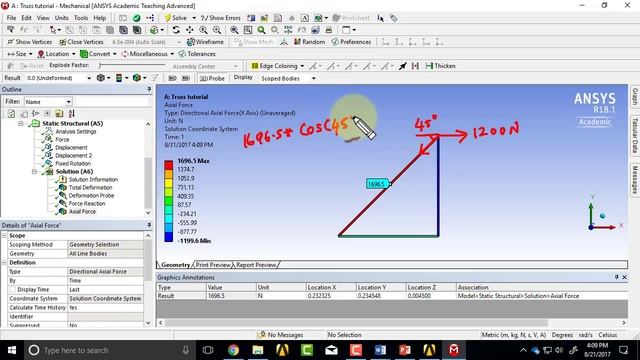Viewport: 640px width, 360px height.
Task: Adjust the Explode Factor slider
Action: point(132,65)
